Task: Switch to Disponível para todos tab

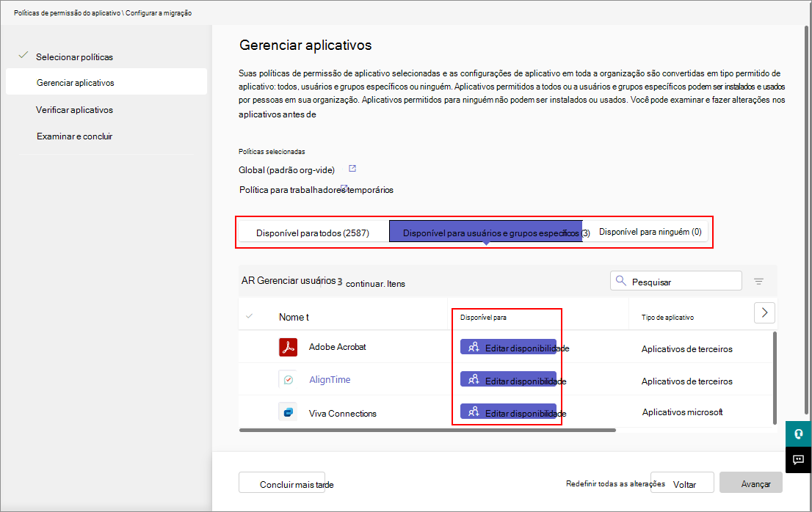Action: 313,233
